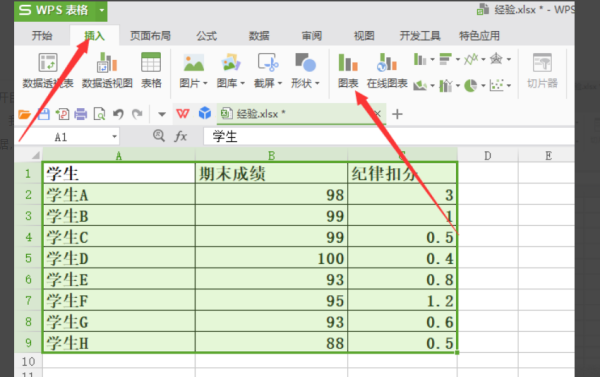The image size is (600, 377).
Task: Insert a bar chart from ribbon
Action: pos(445,59)
